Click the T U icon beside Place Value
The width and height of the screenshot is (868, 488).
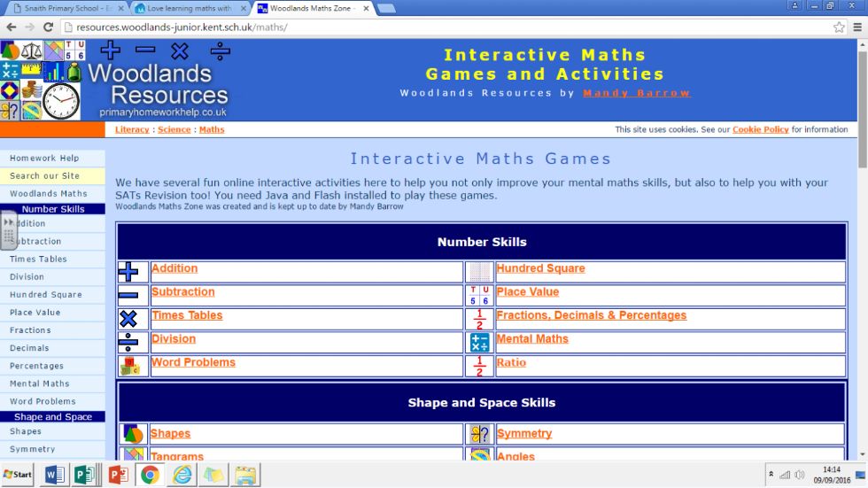(x=479, y=296)
